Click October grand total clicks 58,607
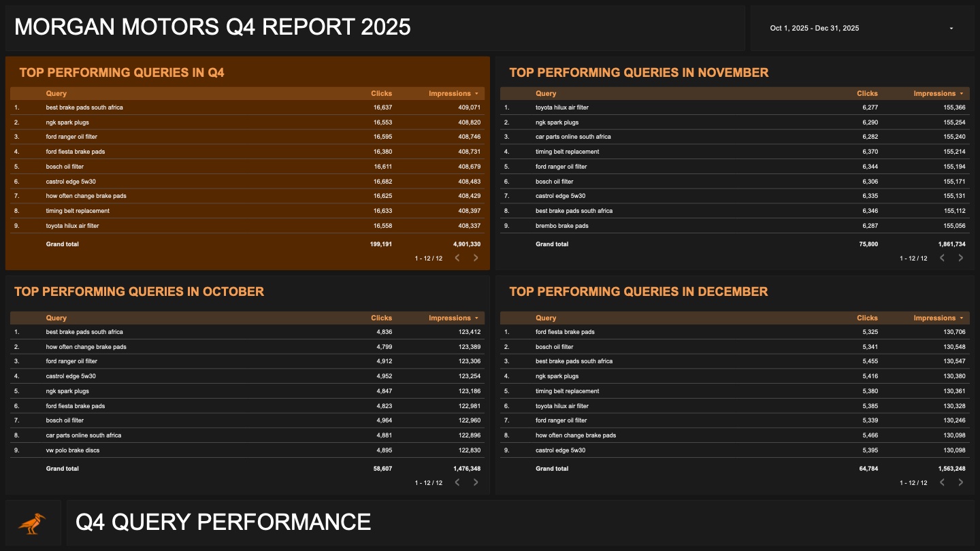The image size is (980, 551). (382, 469)
